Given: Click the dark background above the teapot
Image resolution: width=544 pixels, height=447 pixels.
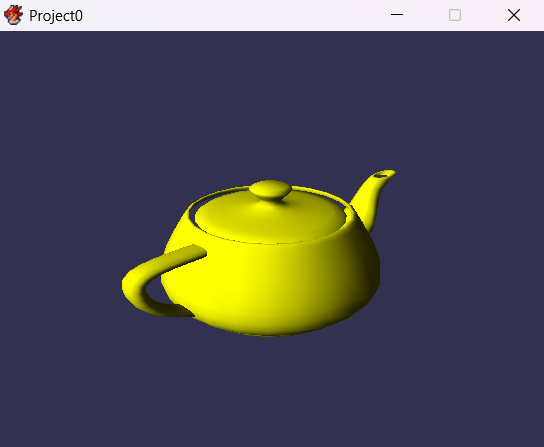Looking at the screenshot, I should tap(272, 104).
